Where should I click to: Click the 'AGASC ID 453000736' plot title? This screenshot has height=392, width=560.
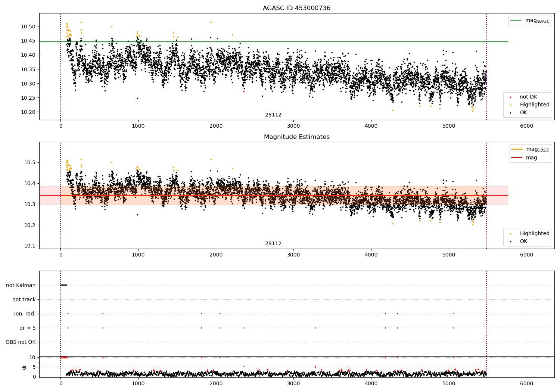click(296, 8)
